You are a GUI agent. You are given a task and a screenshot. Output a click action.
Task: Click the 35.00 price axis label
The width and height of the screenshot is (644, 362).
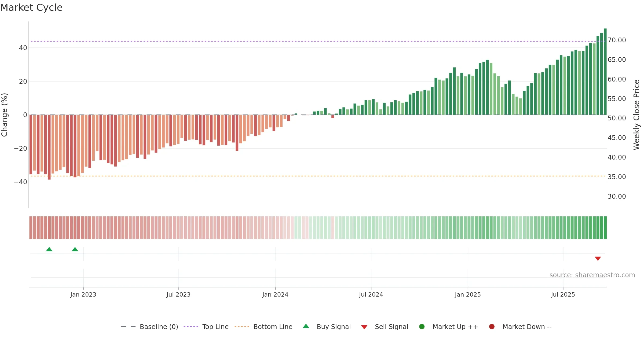coord(617,177)
